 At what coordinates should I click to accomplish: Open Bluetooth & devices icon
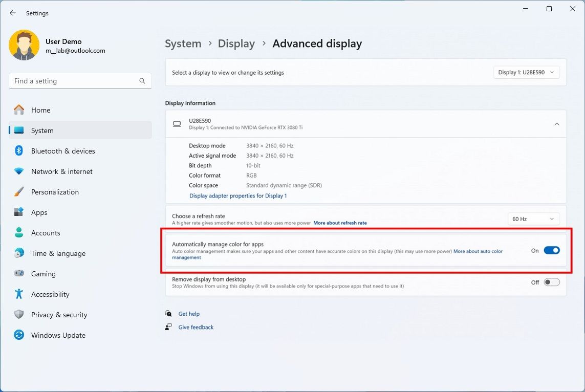[x=19, y=151]
